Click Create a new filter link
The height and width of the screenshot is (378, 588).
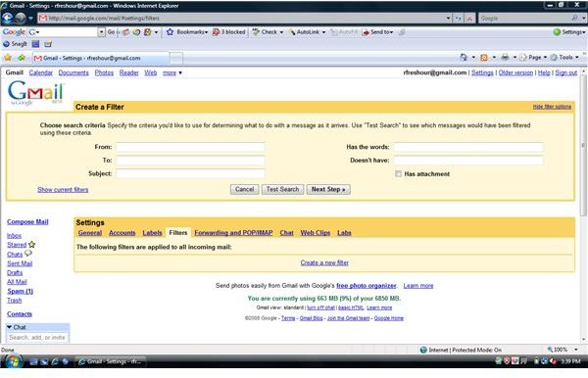324,262
